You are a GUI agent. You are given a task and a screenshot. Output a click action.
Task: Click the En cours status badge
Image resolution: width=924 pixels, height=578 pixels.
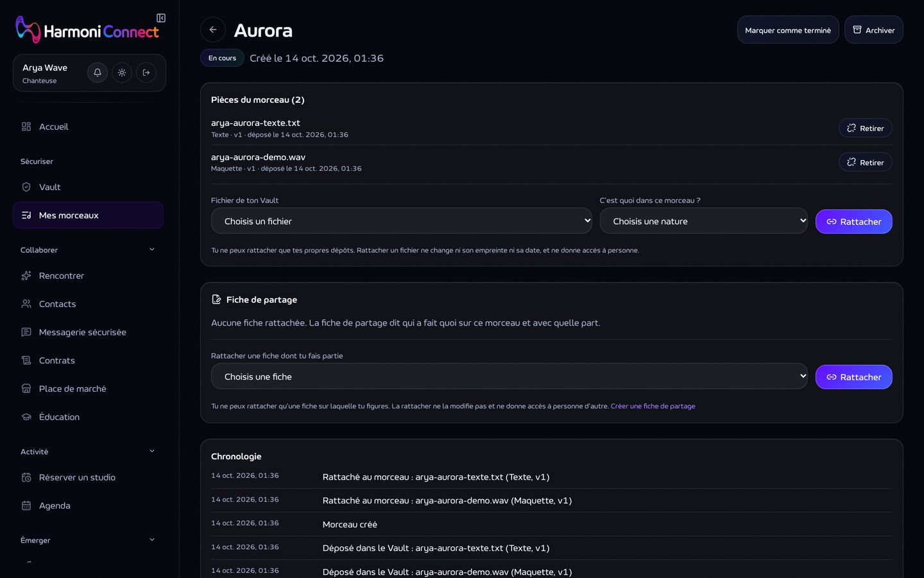pos(222,58)
